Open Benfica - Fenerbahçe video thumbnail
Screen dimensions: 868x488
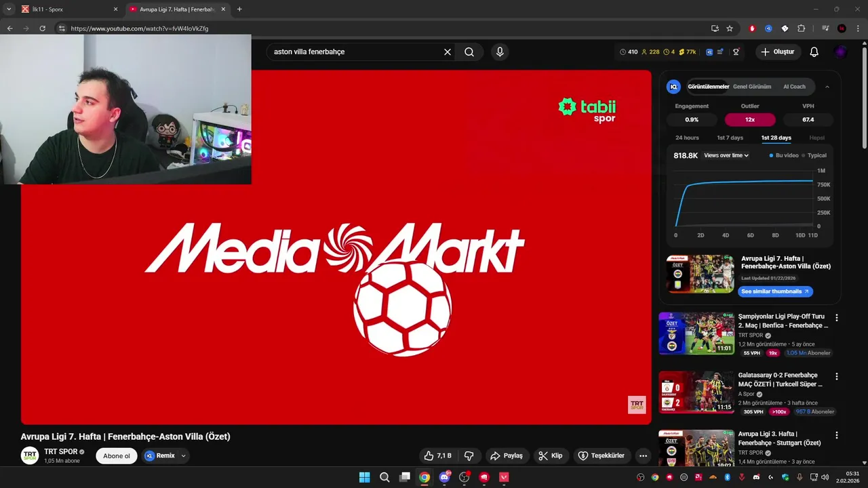696,333
